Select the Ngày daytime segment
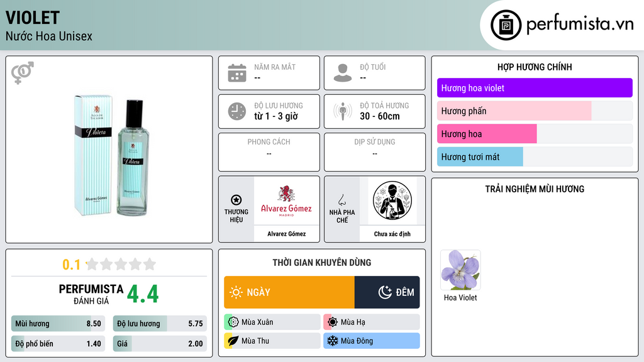The height and width of the screenshot is (362, 644). pos(289,292)
